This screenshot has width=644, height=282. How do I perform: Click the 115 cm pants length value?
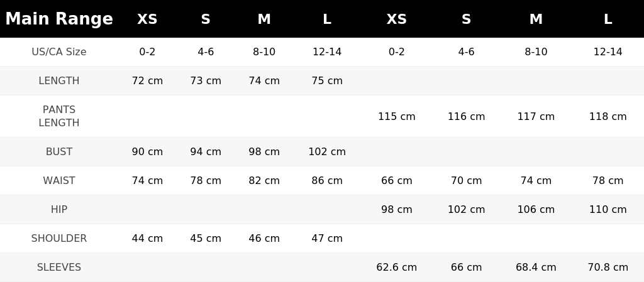(397, 116)
